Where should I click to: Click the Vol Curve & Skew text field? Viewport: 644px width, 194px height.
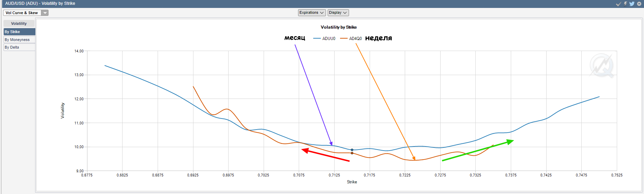[22, 13]
